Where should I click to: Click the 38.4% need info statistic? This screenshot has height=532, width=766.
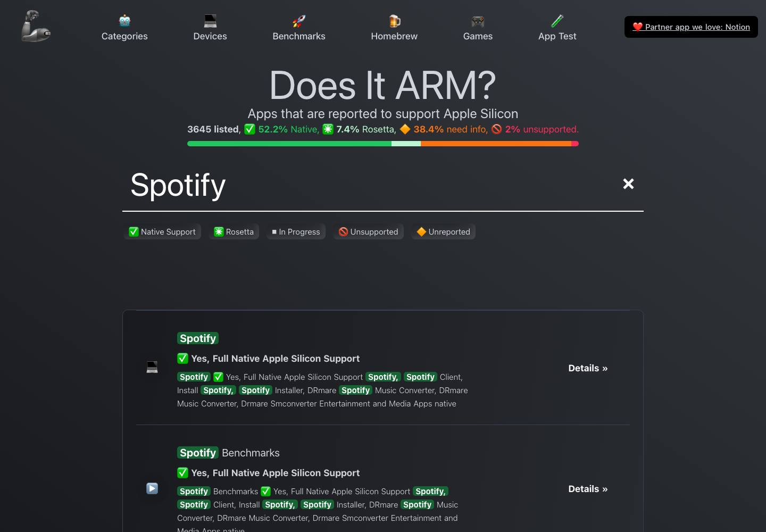pos(444,129)
